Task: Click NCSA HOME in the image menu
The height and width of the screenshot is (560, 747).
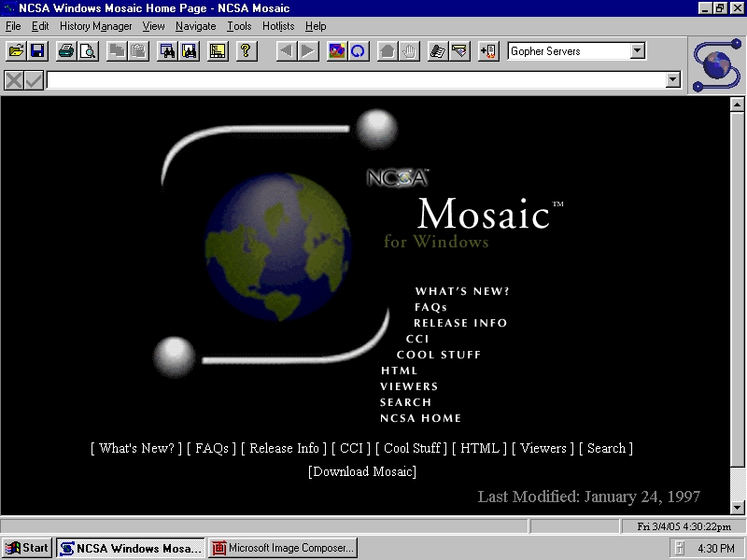Action: coord(421,418)
